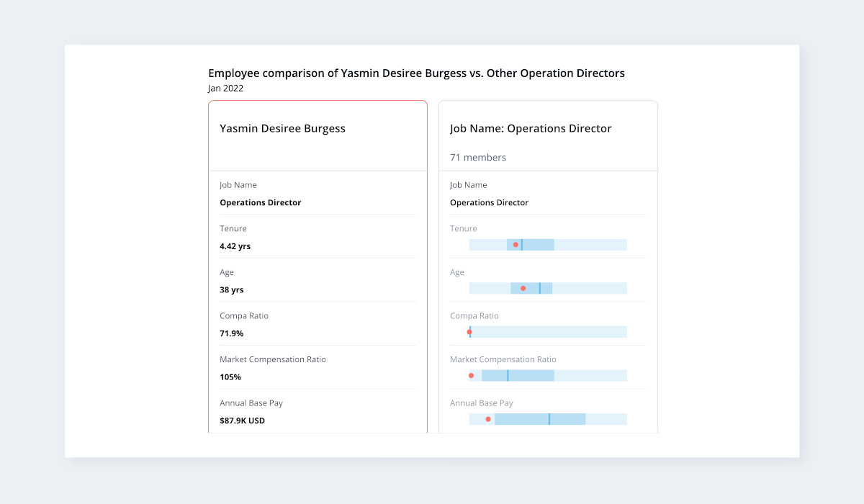Image resolution: width=864 pixels, height=504 pixels.
Task: Click the employee comparison page title
Action: click(x=416, y=73)
